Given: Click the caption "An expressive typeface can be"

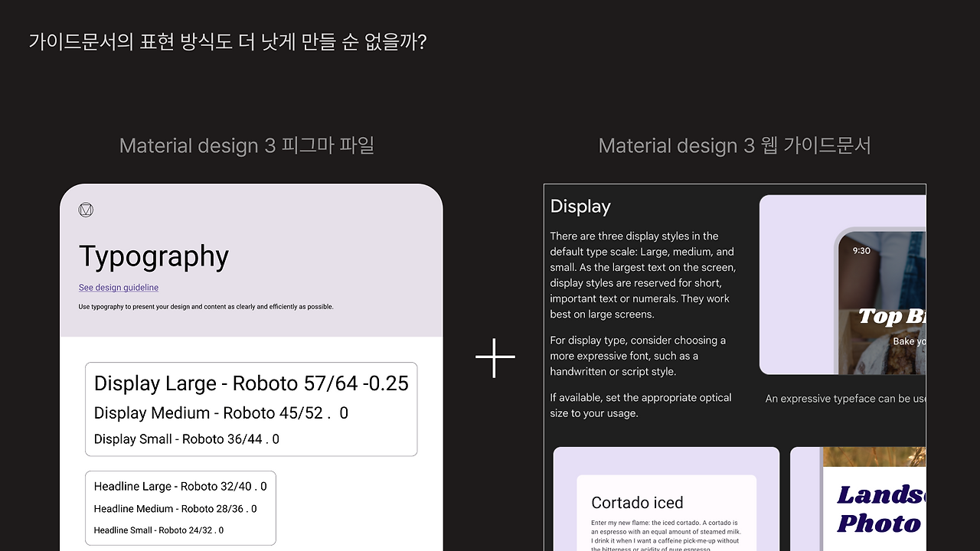Looking at the screenshot, I should (x=845, y=399).
